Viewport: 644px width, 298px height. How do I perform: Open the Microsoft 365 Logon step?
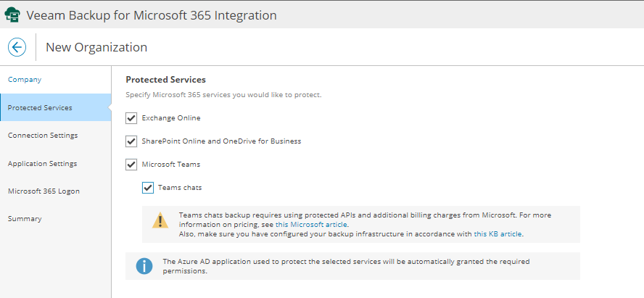pyautogui.click(x=44, y=191)
